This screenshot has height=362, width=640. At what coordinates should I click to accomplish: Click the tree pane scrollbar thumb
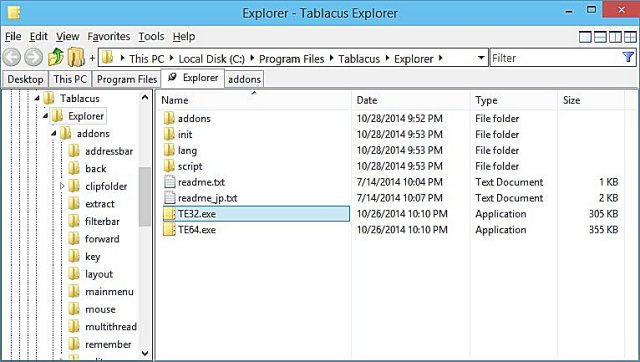coord(144,197)
